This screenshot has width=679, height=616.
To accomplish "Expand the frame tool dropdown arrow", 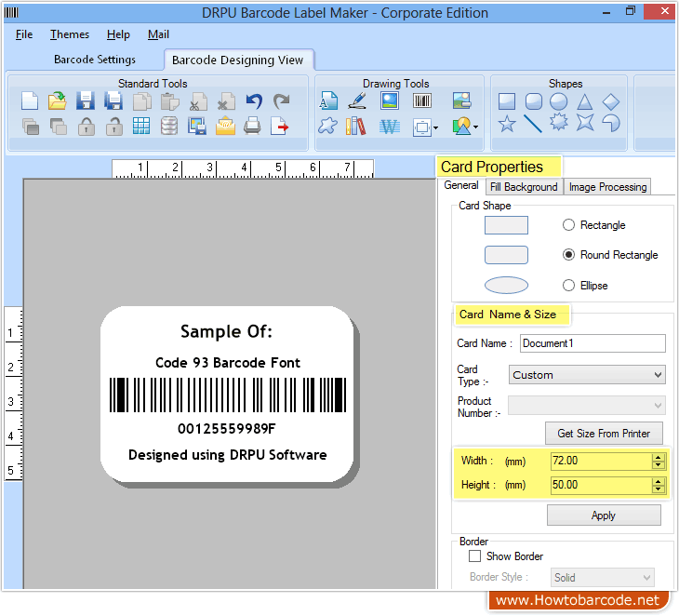I will [x=435, y=127].
